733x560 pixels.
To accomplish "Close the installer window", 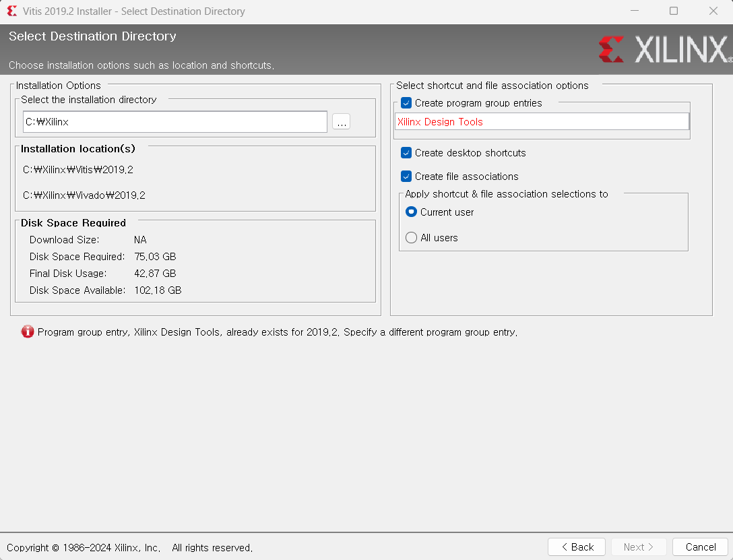I will click(x=713, y=11).
